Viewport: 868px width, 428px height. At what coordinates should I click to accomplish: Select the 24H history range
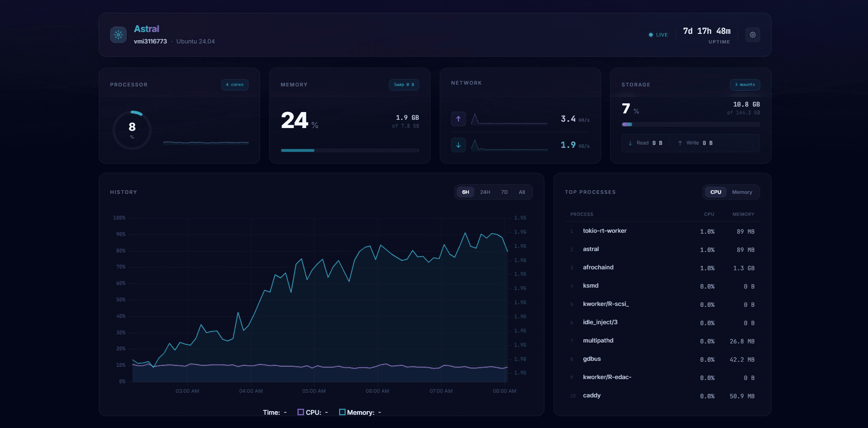point(485,192)
